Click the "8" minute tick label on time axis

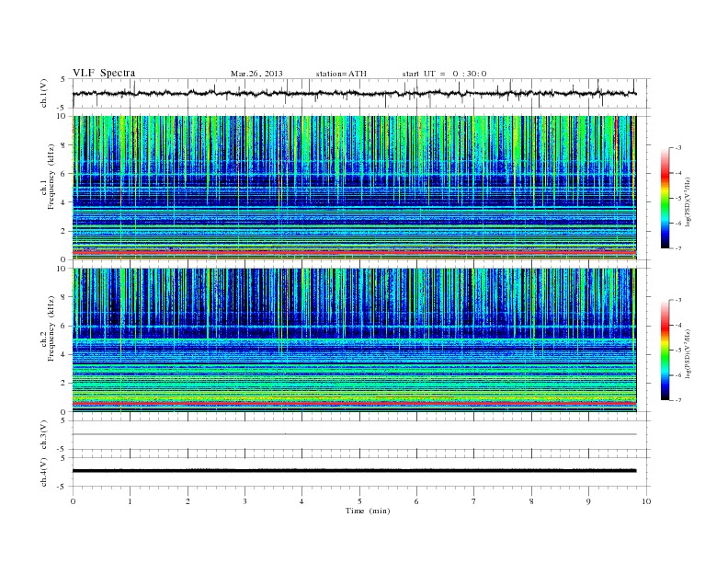pos(531,501)
